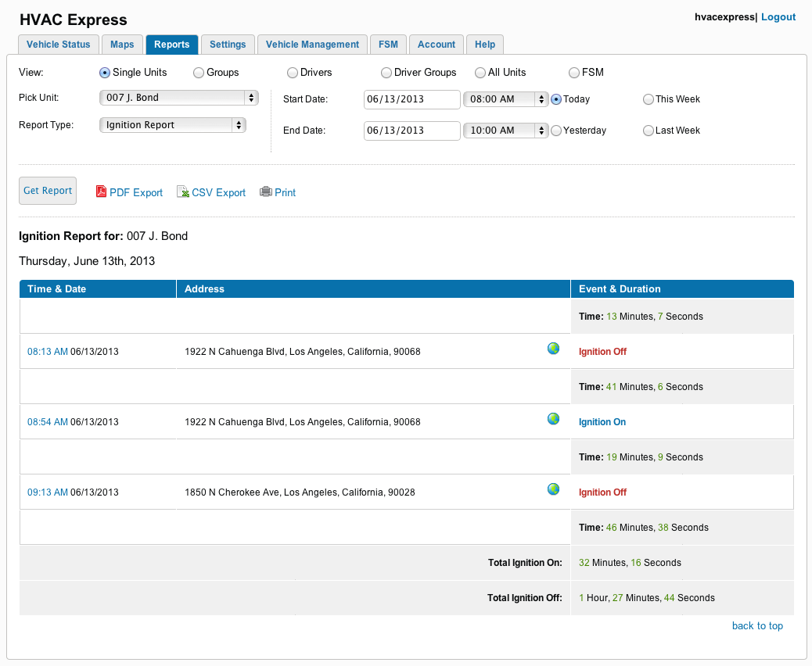Open map globe for 09:13 AM event
Image resolution: width=812 pixels, height=666 pixels.
553,489
